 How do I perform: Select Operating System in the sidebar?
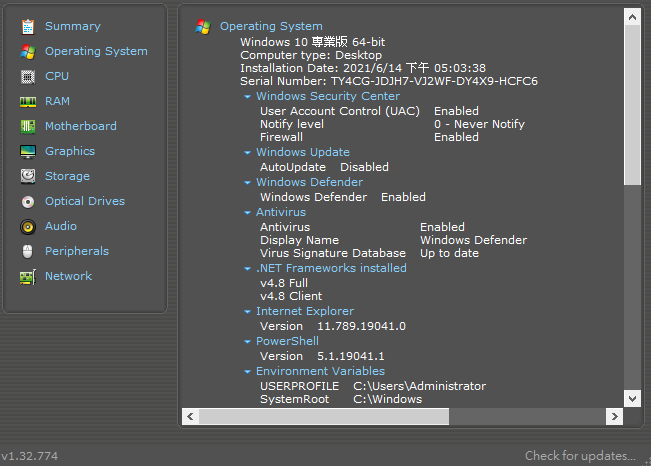tap(96, 51)
